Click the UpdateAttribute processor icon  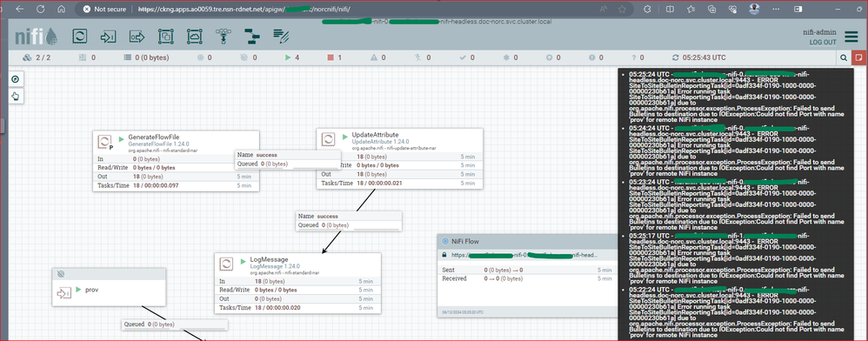[328, 139]
